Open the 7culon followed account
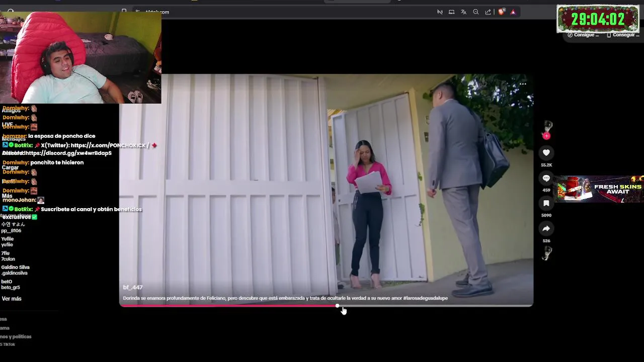644x362 pixels. (x=8, y=256)
